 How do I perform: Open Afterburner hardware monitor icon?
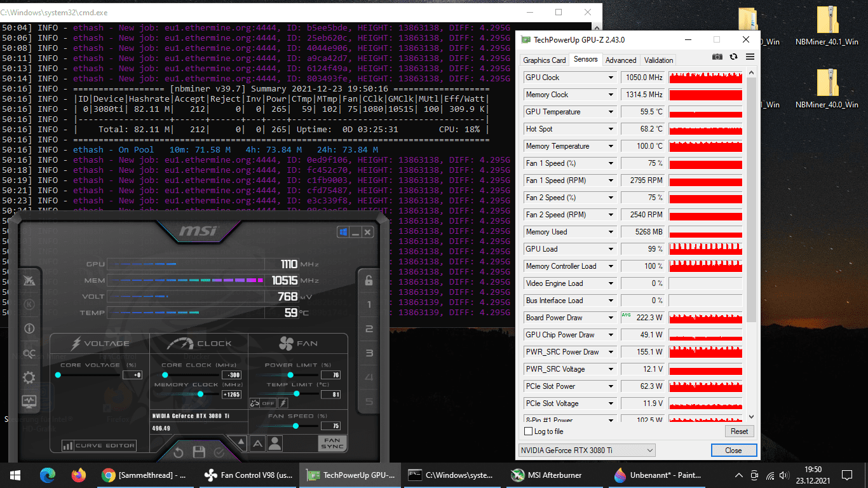[x=29, y=402]
